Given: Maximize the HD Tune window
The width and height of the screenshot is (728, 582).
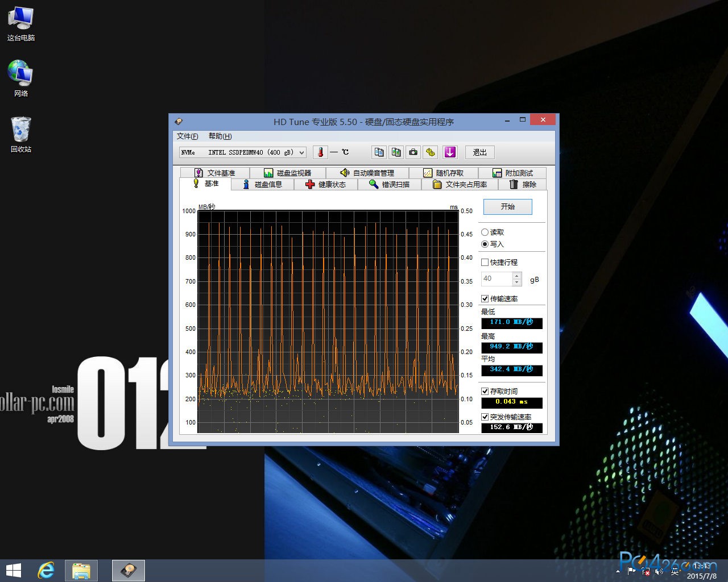Looking at the screenshot, I should (522, 120).
